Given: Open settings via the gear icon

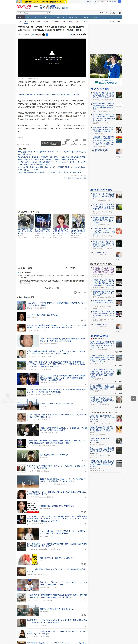Looking at the screenshot, I should click(120, 13).
